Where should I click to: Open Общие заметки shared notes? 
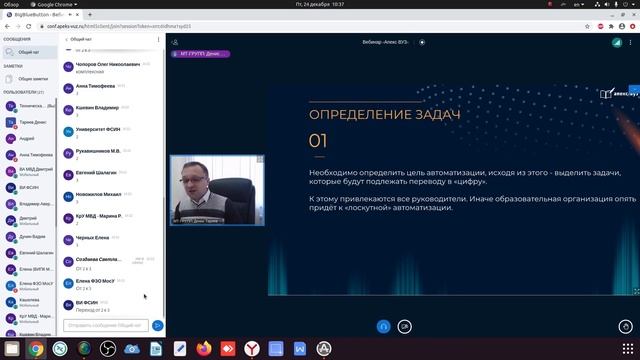tap(29, 79)
